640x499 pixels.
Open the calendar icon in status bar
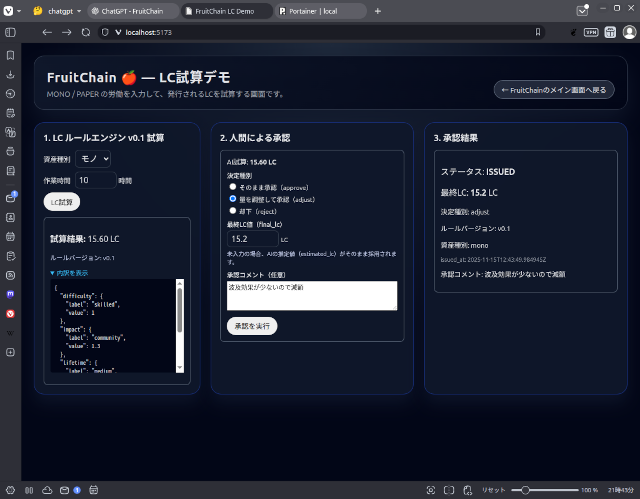[x=93, y=490]
